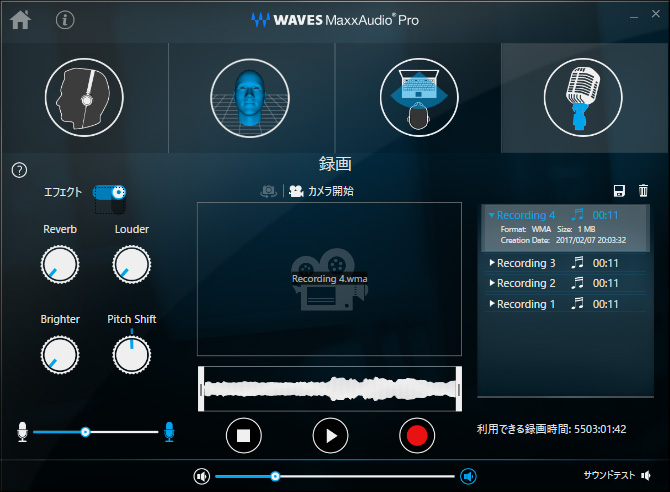The height and width of the screenshot is (492, 670).
Task: Click the Louder knob
Action: click(x=132, y=265)
